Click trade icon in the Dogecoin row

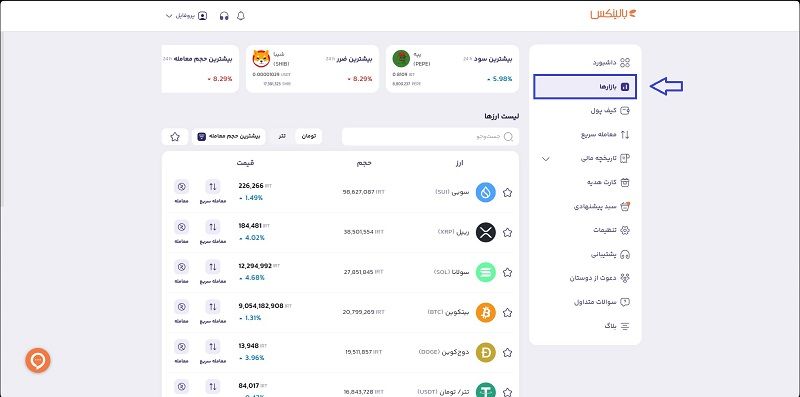(x=181, y=346)
